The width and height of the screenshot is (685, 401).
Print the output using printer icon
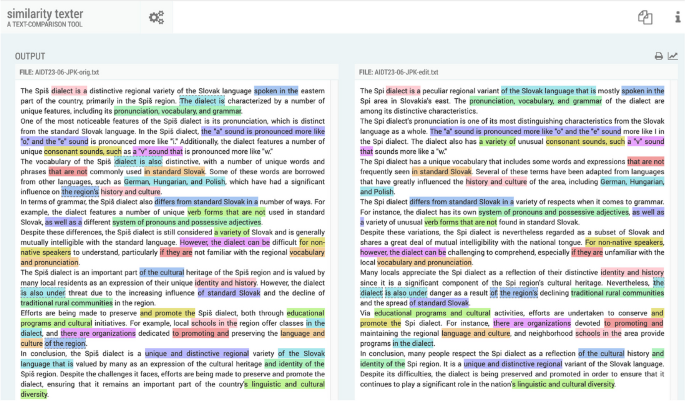(x=658, y=57)
